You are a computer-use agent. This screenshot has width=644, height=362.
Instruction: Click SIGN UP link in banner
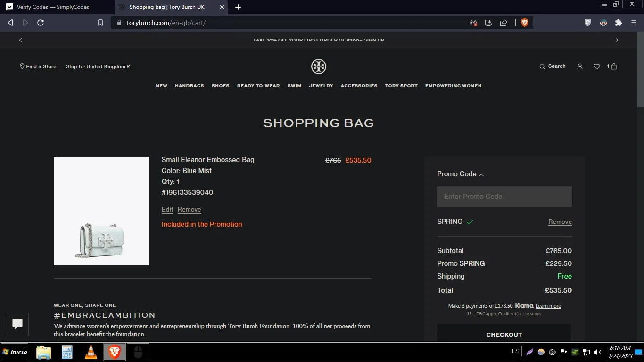[374, 40]
